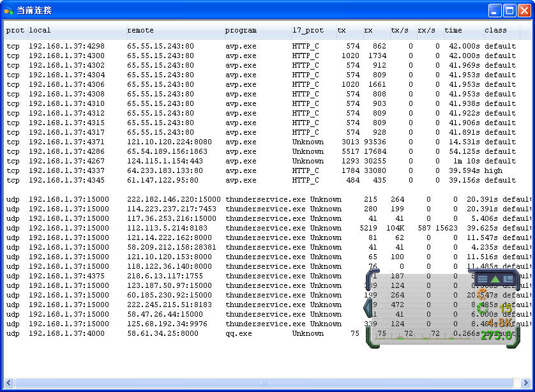Click the left arrow of the horizontal scrollbar

pyautogui.click(x=9, y=382)
